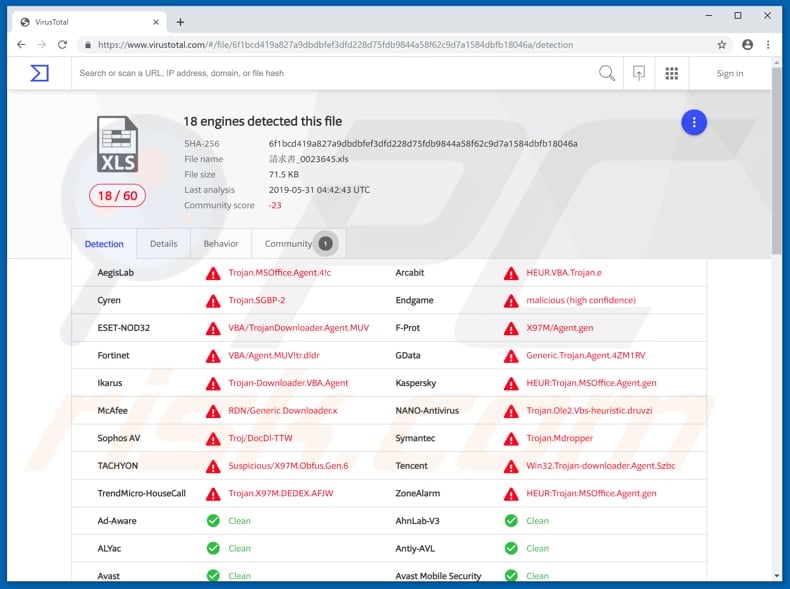Click the last analysis date 2019-05-31
The width and height of the screenshot is (790, 589).
pos(319,190)
